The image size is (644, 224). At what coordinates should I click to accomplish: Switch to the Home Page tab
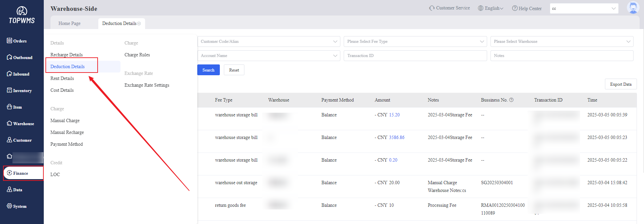[x=69, y=24]
